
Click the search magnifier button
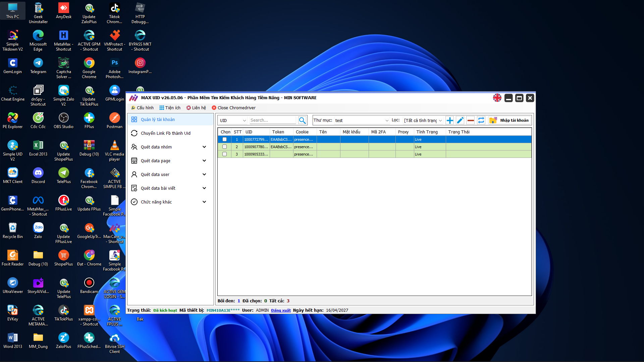click(302, 120)
